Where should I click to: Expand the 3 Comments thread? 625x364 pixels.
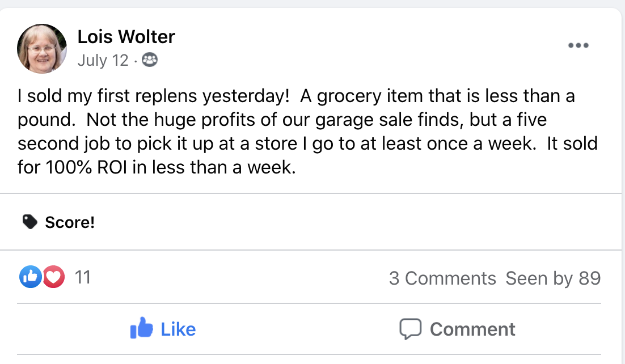tap(442, 278)
